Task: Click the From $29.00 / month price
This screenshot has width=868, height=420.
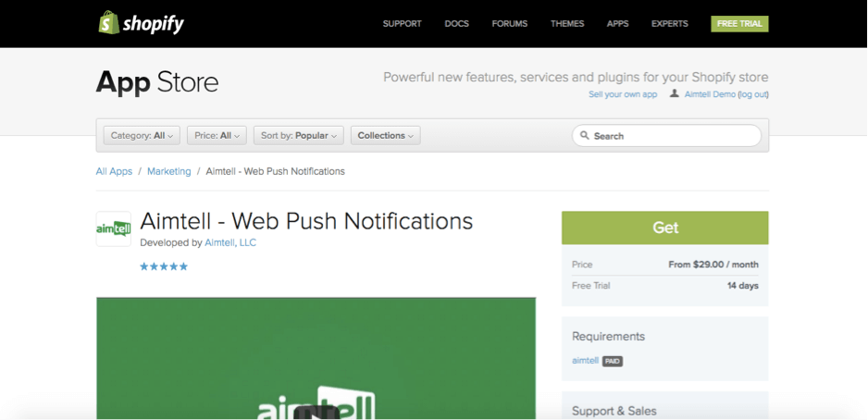Action: 713,265
